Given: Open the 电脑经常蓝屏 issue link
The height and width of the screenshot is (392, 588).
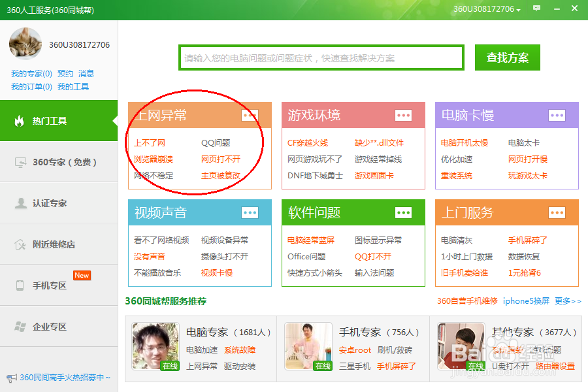Looking at the screenshot, I should point(311,240).
